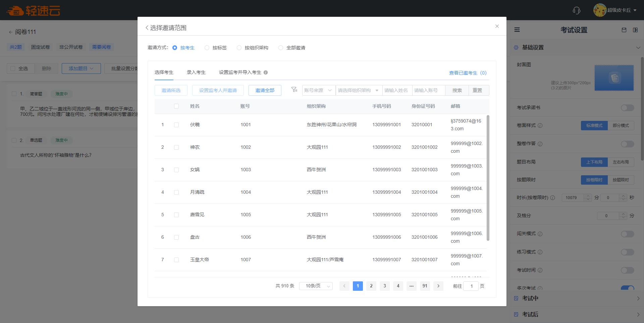This screenshot has height=323, width=644.
Task: Expand the 考试后 section chevron
Action: tap(638, 314)
